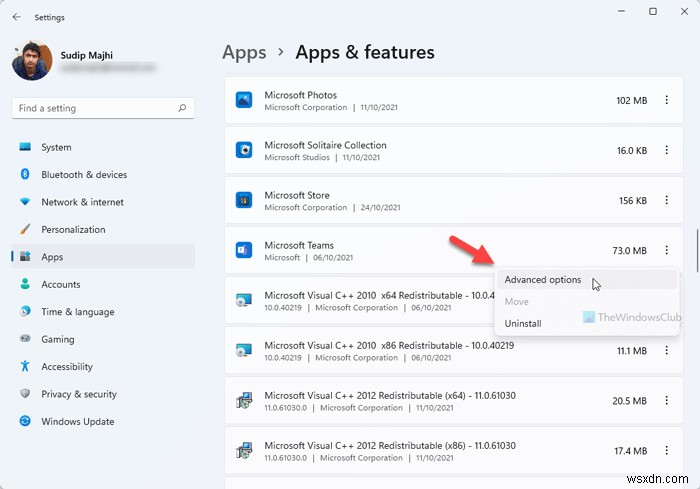Select the Microsoft Photos name text
700x489 pixels.
[300, 95]
